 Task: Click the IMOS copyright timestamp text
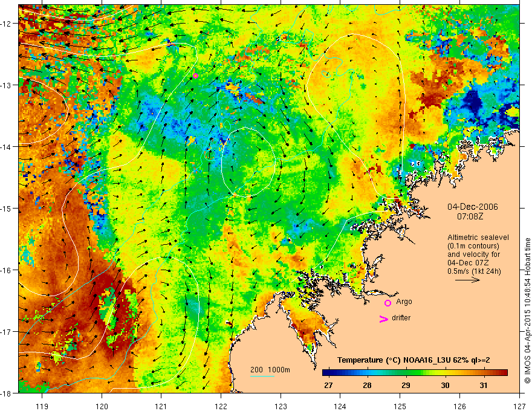pos(527,311)
